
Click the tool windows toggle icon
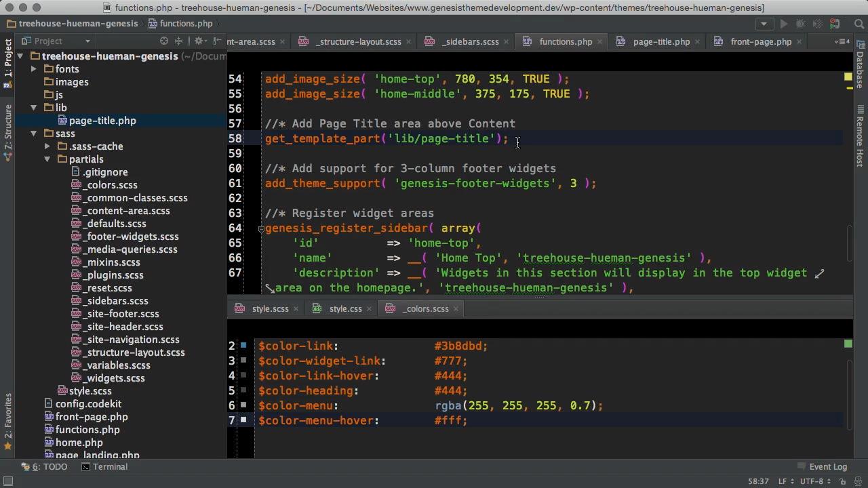(8, 481)
